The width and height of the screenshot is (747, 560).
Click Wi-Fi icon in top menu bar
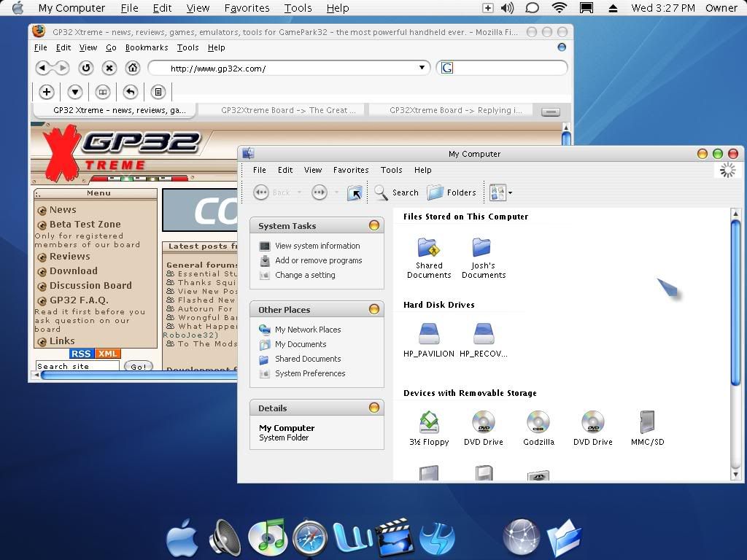pyautogui.click(x=560, y=7)
